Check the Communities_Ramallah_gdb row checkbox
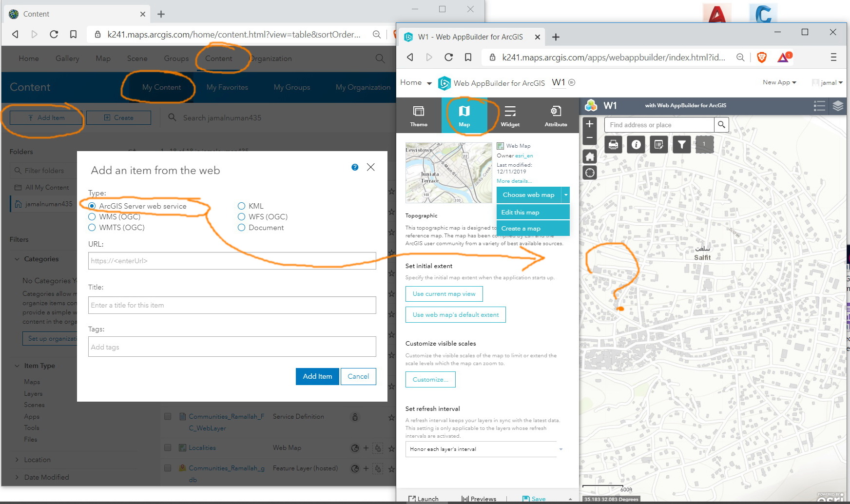This screenshot has height=504, width=850. [x=168, y=468]
